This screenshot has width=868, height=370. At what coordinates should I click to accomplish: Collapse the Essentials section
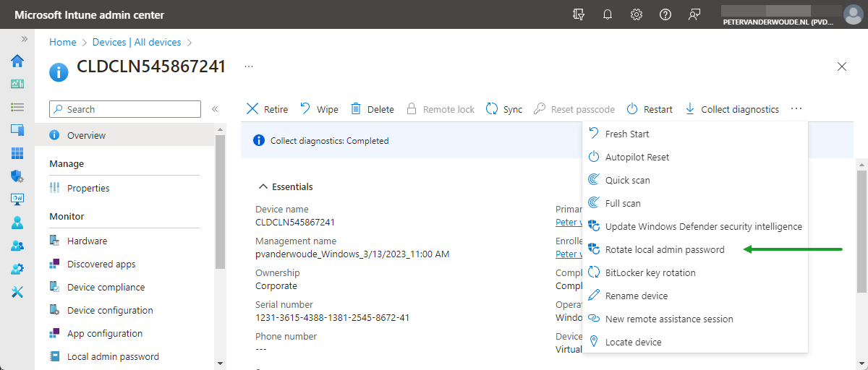[x=263, y=186]
